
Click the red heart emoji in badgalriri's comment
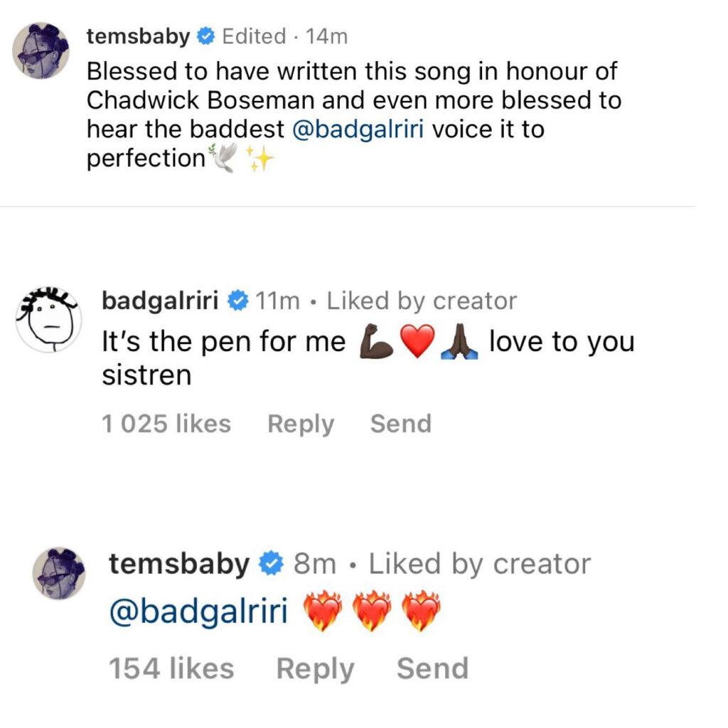(x=417, y=343)
